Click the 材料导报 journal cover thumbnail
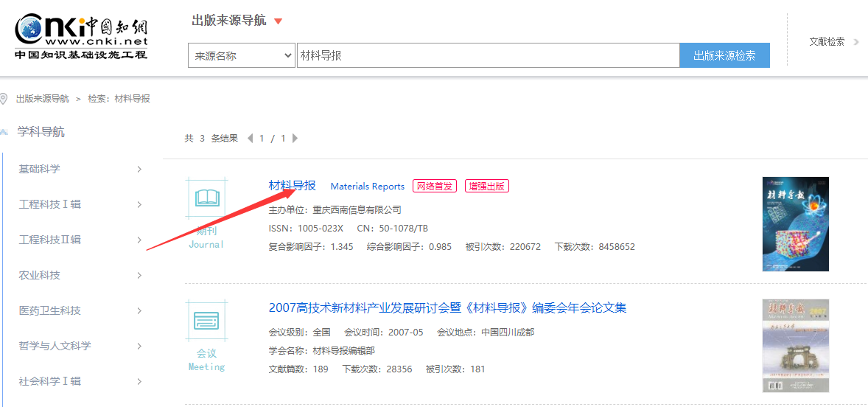This screenshot has width=868, height=407. [795, 224]
